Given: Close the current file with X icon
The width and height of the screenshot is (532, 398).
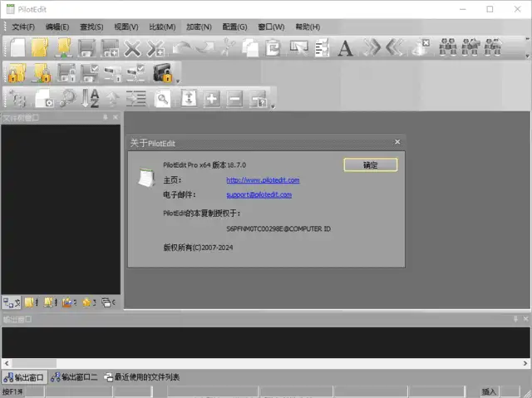Looking at the screenshot, I should point(132,48).
